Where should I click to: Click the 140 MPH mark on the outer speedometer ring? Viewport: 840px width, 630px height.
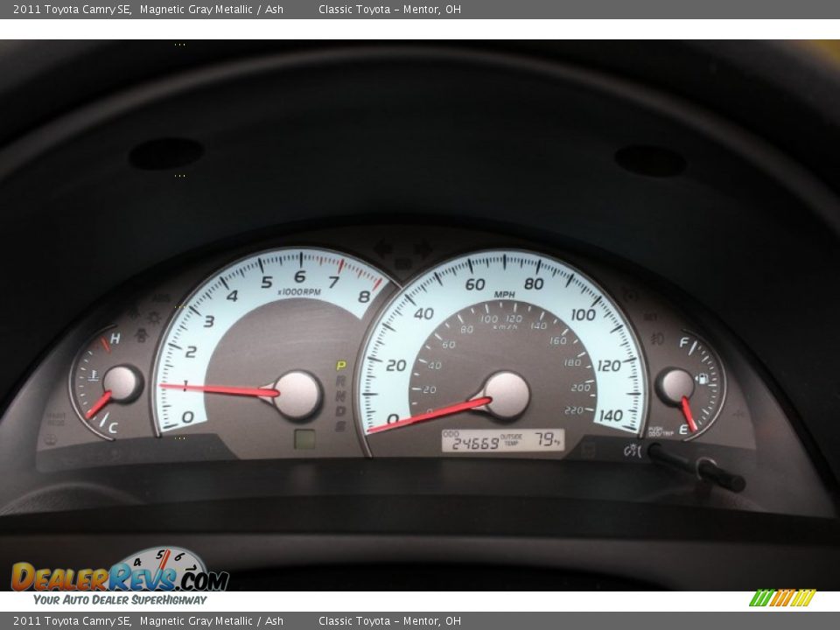click(x=610, y=416)
